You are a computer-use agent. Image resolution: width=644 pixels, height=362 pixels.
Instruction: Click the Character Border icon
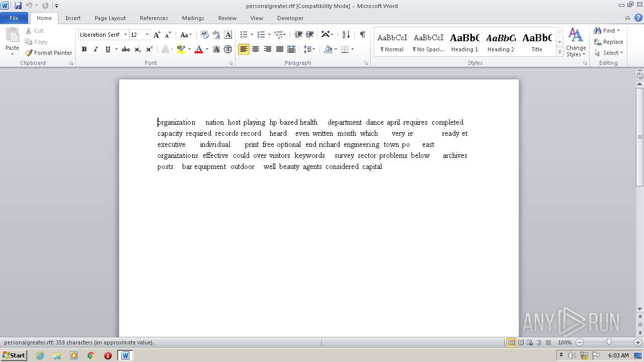(228, 35)
